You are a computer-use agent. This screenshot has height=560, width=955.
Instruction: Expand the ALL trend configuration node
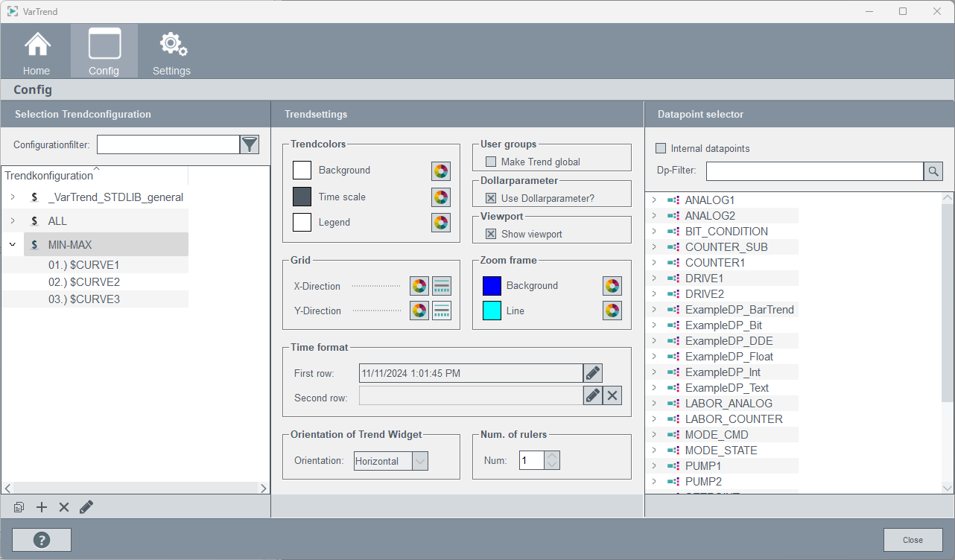[x=13, y=221]
